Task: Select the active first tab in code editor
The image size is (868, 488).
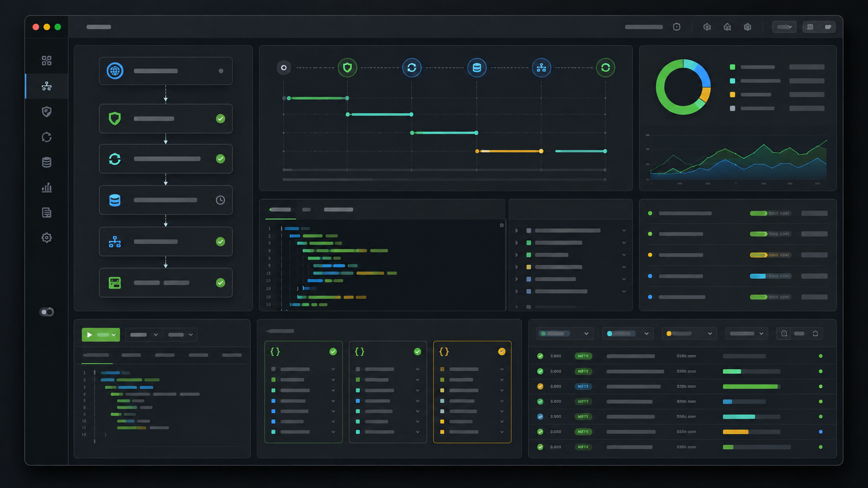Action: click(x=280, y=210)
